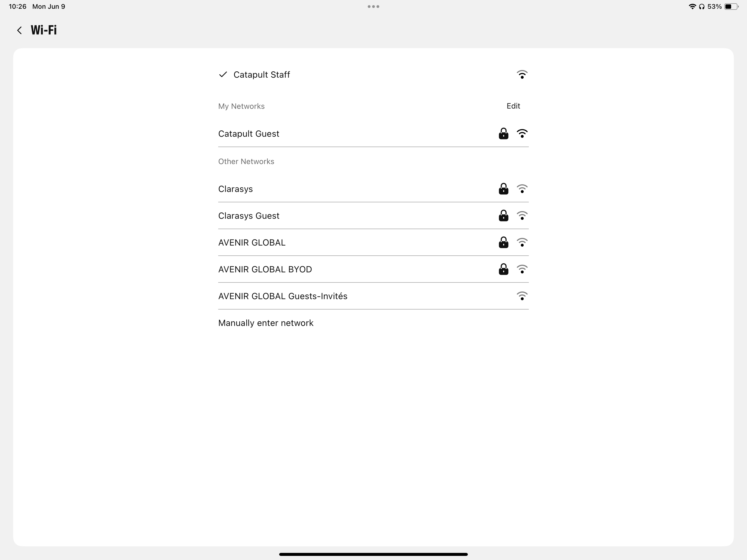Tap the Wi-Fi signal icon for Catapult Guest
Viewport: 747px width, 560px height.
click(x=522, y=134)
